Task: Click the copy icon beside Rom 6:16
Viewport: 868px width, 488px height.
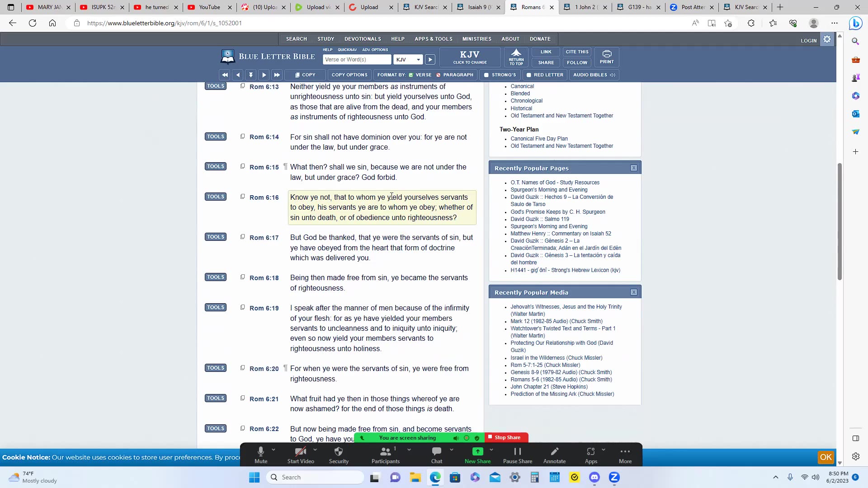Action: (242, 197)
